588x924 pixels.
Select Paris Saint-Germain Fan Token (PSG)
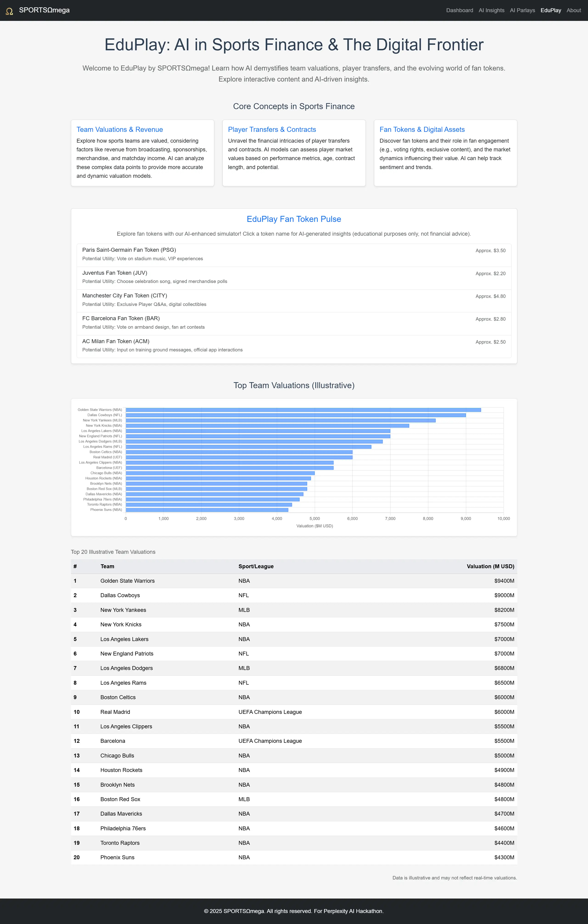pos(129,250)
